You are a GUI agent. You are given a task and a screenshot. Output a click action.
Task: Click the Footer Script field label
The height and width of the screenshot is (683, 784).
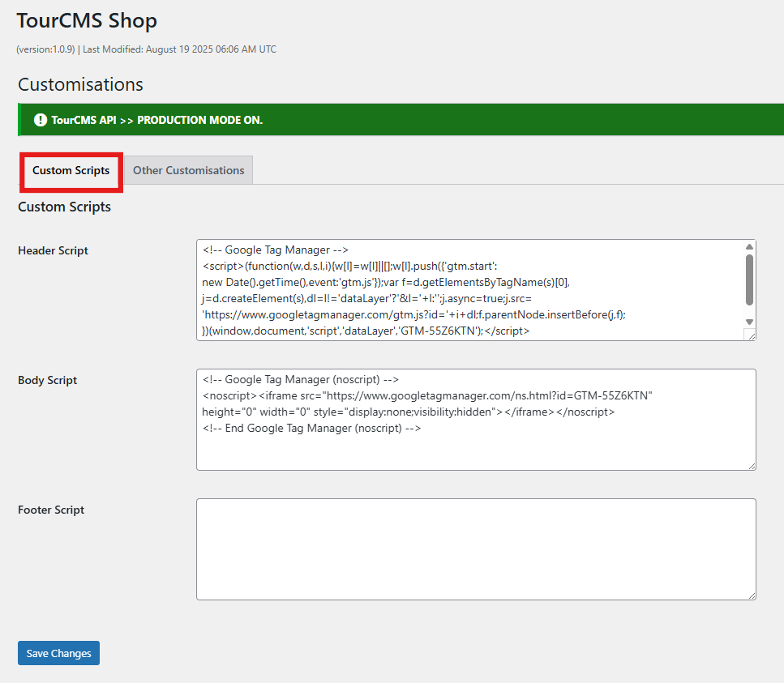point(51,510)
